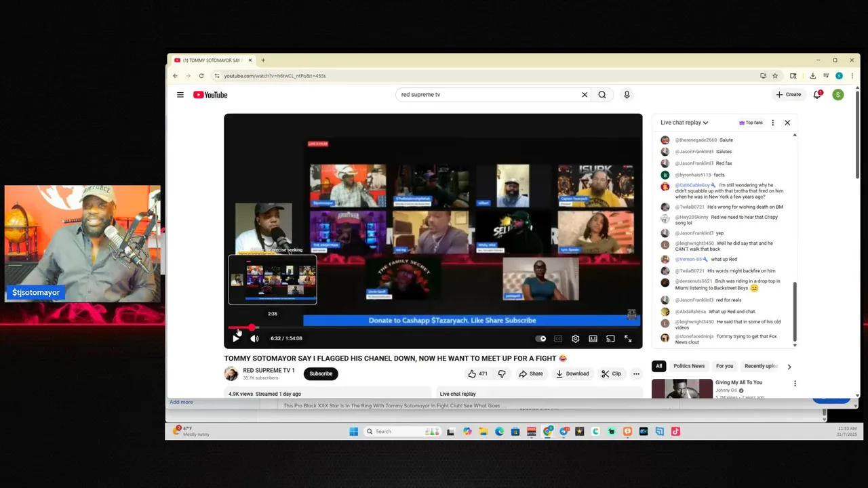Run search with magnifier button
This screenshot has height=488, width=868.
click(x=602, y=95)
